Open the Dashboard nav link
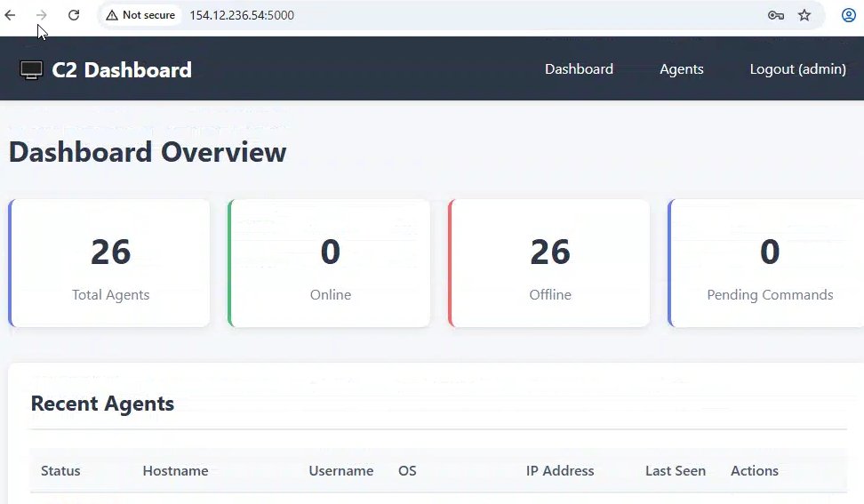 580,68
